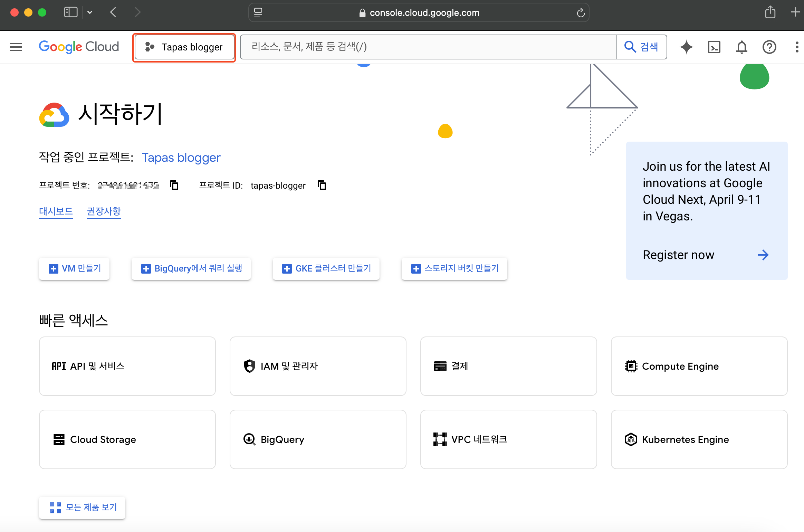Open the BigQuery quick access card
The image size is (804, 532).
318,439
